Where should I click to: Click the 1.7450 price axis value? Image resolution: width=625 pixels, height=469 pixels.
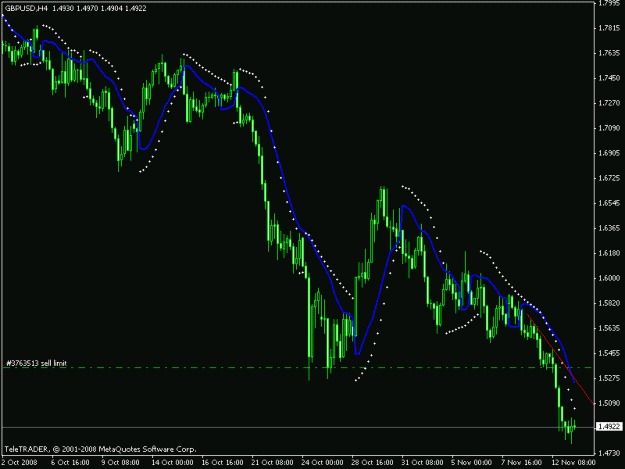609,78
